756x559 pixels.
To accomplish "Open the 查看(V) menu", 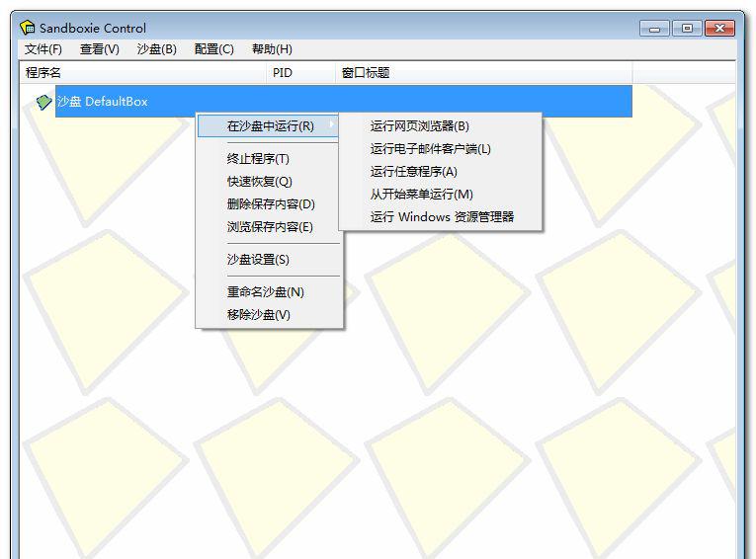I will (x=100, y=49).
